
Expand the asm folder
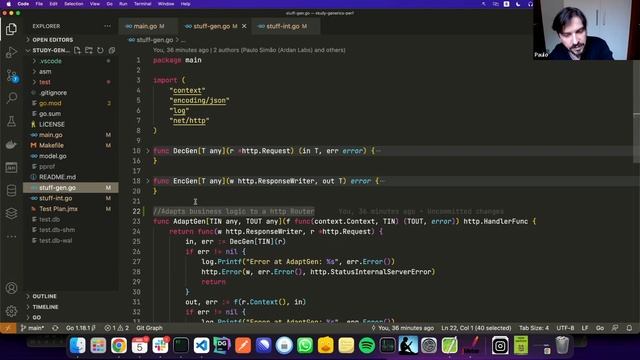tap(45, 71)
